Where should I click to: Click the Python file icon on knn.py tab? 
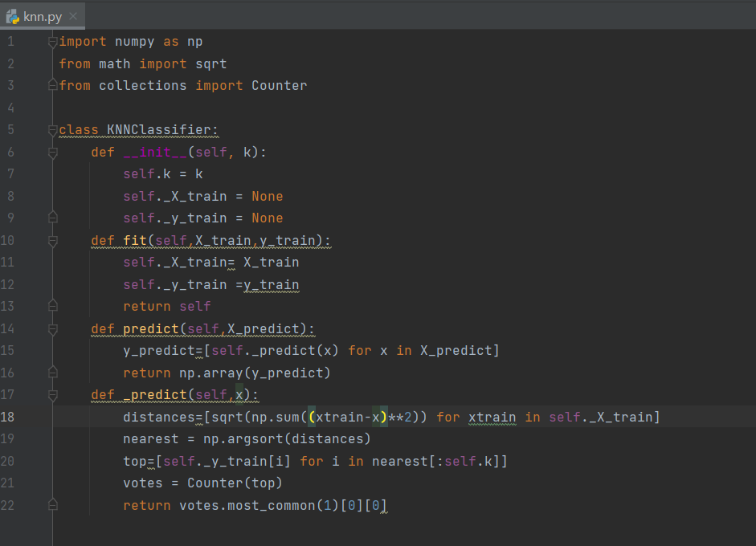click(x=13, y=17)
